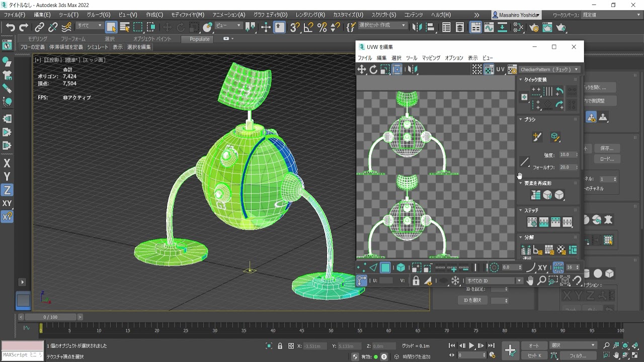644x362 pixels.
Task: Click the 0 / 100 time slider
Action: (50, 317)
